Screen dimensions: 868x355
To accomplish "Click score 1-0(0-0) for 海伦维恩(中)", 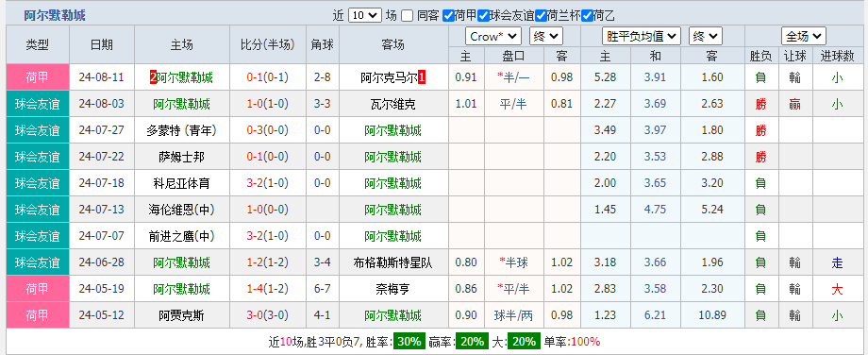I will pos(268,210).
